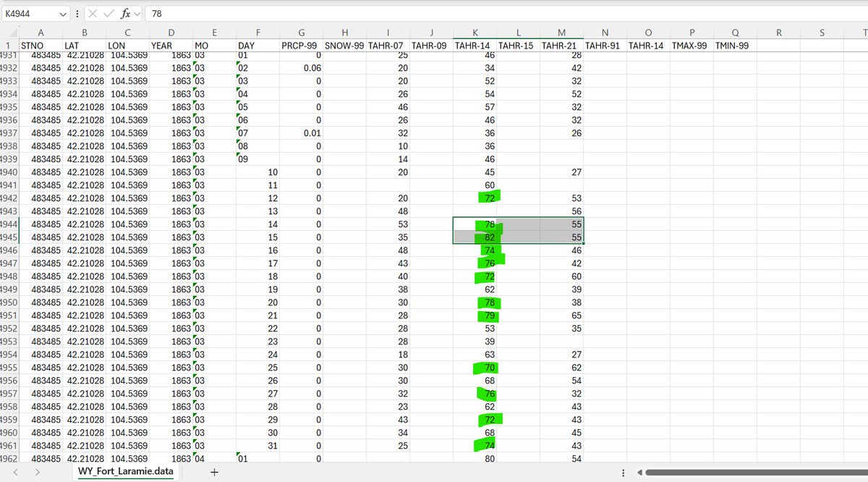
Task: Click the YEAR header cell
Action: pyautogui.click(x=171, y=46)
